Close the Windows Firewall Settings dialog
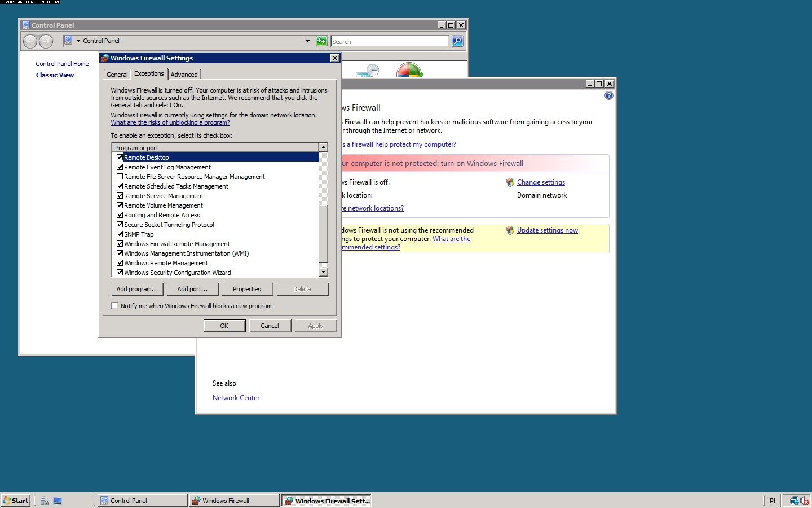This screenshot has height=508, width=812. tap(335, 58)
